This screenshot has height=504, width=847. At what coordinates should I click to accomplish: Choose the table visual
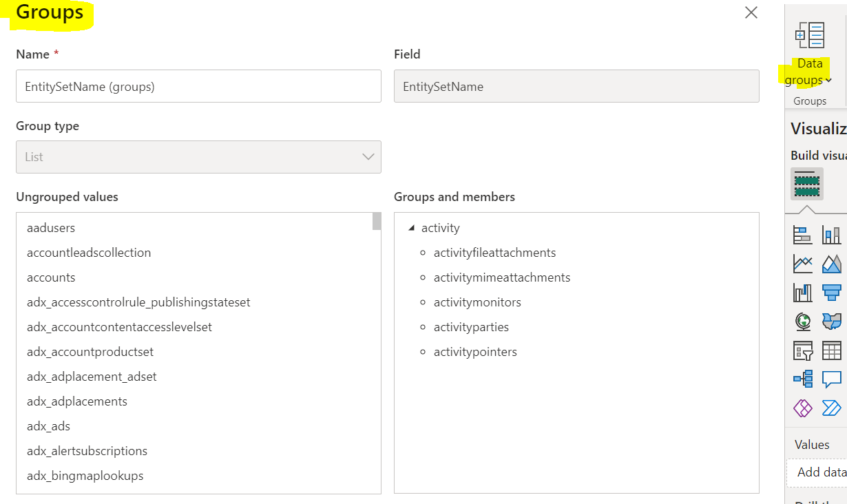832,350
